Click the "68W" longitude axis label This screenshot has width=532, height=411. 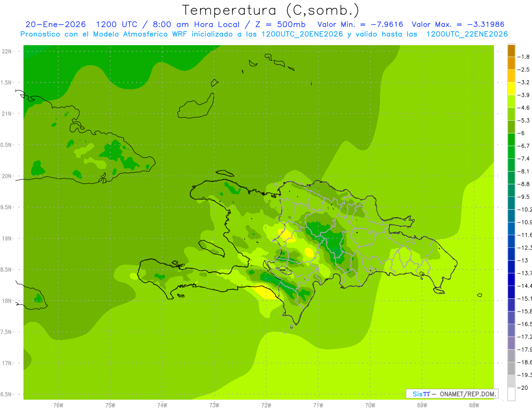point(474,405)
